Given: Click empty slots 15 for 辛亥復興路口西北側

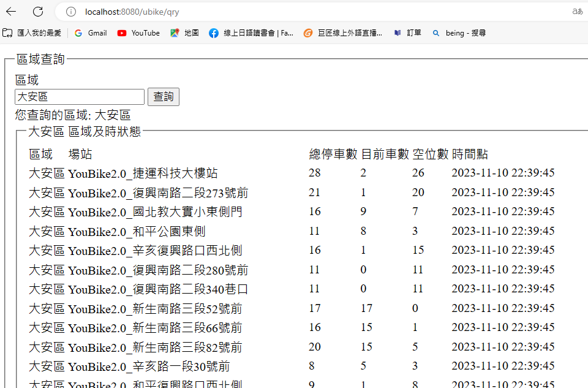Looking at the screenshot, I should point(418,250).
